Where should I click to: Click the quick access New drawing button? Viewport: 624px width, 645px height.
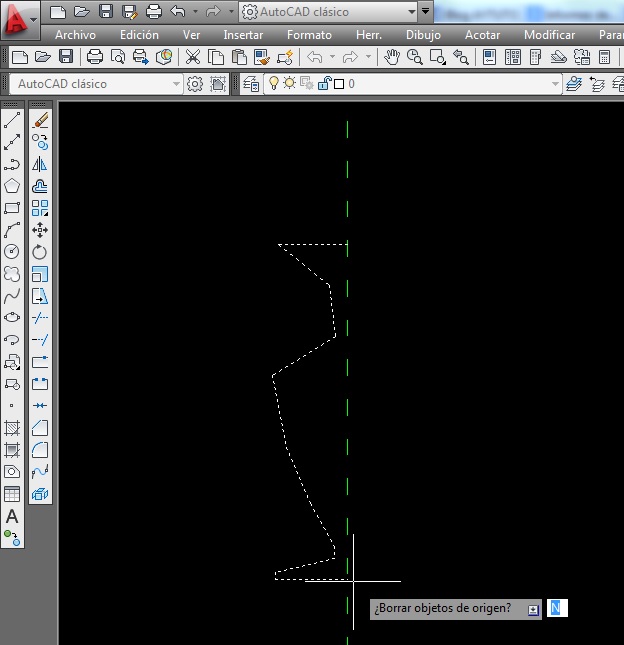point(58,12)
